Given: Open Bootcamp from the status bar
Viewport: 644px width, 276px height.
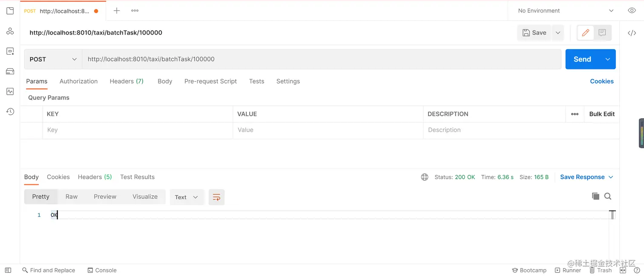Looking at the screenshot, I should coord(529,270).
